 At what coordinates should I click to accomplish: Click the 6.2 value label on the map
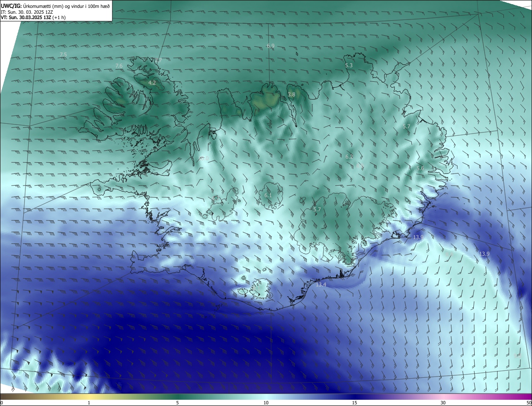point(349,157)
